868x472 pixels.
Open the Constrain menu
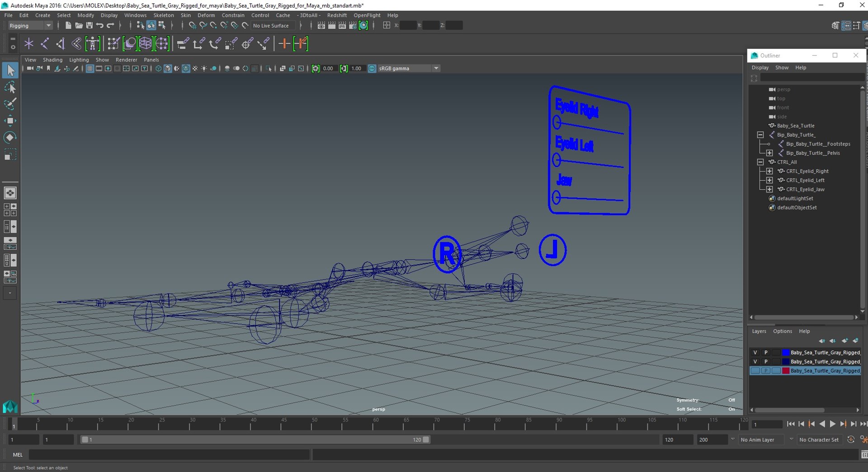233,15
